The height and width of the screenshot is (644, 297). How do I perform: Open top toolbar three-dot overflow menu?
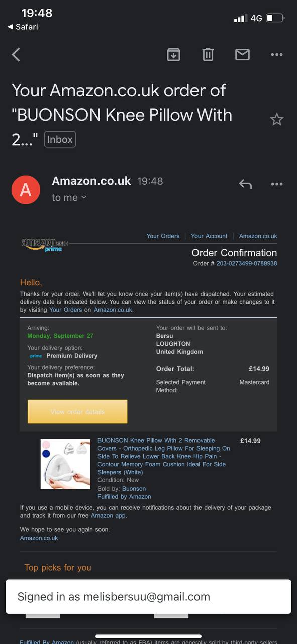(277, 55)
